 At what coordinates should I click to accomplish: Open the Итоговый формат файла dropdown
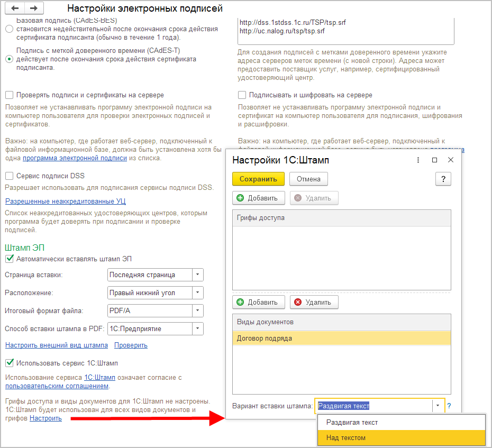point(198,310)
